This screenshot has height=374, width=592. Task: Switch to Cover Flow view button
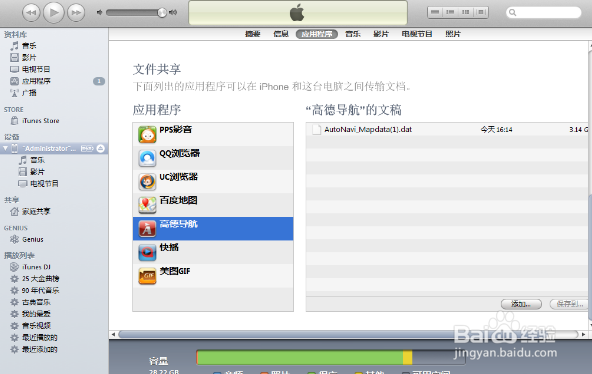(x=481, y=12)
